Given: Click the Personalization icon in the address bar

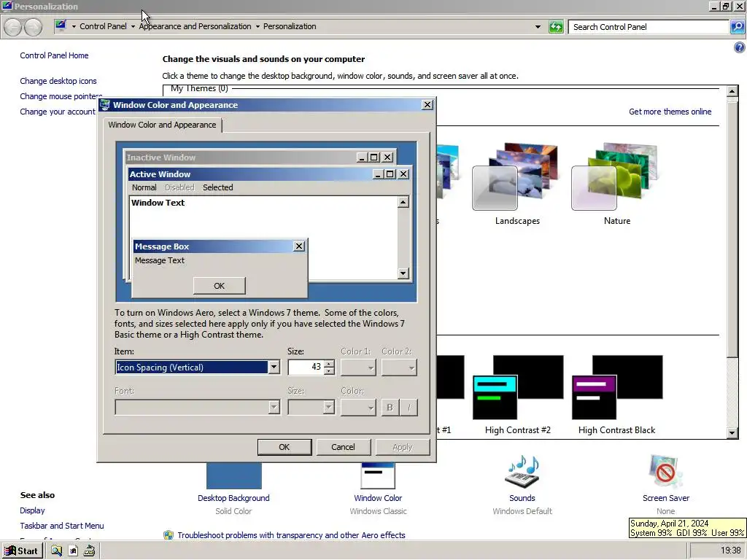Looking at the screenshot, I should tap(61, 26).
